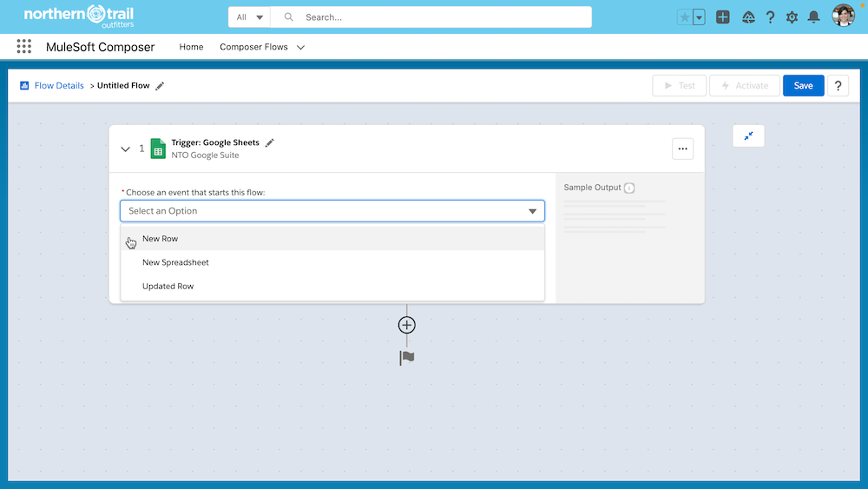Click the Google Sheets trigger icon
868x489 pixels.
tap(158, 149)
